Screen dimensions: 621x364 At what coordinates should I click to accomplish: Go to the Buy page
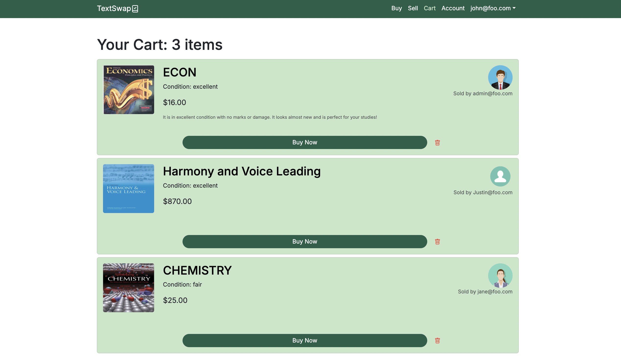pos(396,8)
